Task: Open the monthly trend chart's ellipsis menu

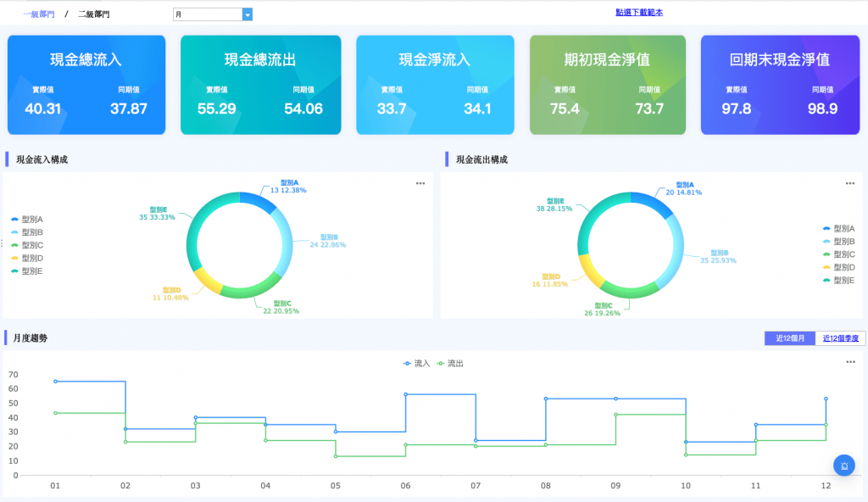Action: (x=850, y=362)
